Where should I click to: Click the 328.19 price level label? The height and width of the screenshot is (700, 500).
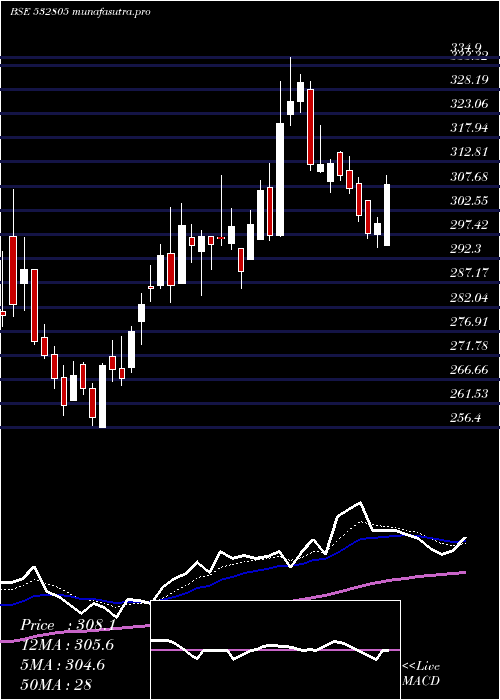click(469, 80)
